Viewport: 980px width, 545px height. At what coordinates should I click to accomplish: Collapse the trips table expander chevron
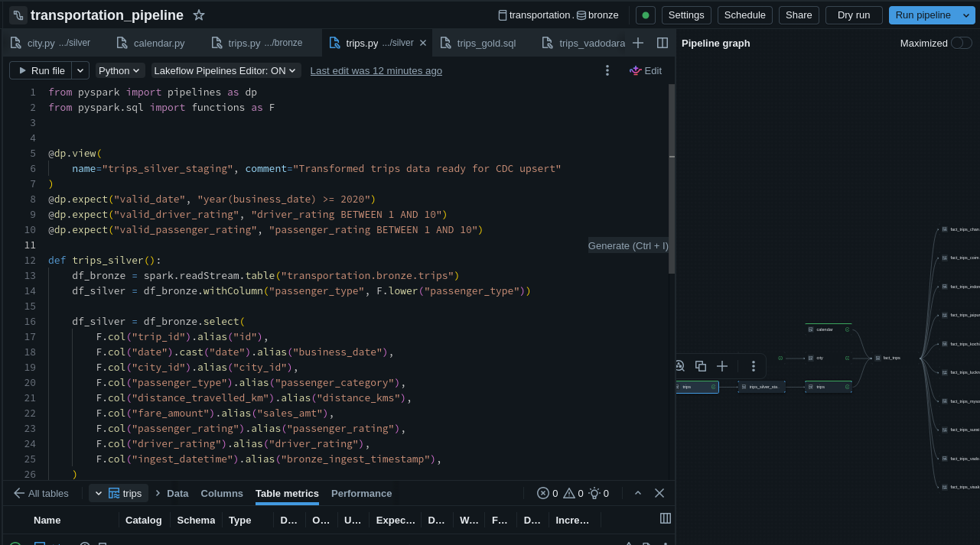[98, 493]
